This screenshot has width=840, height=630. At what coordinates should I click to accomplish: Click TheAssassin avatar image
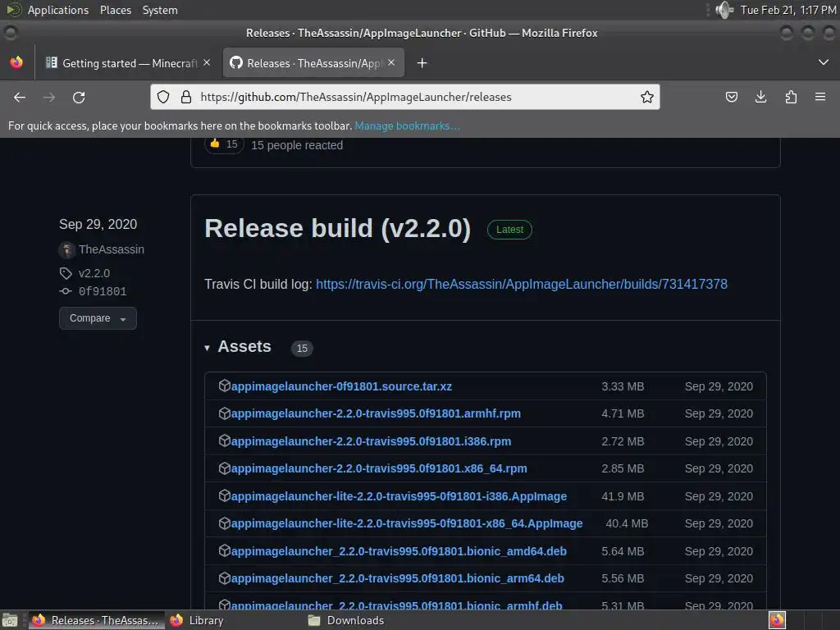(67, 249)
